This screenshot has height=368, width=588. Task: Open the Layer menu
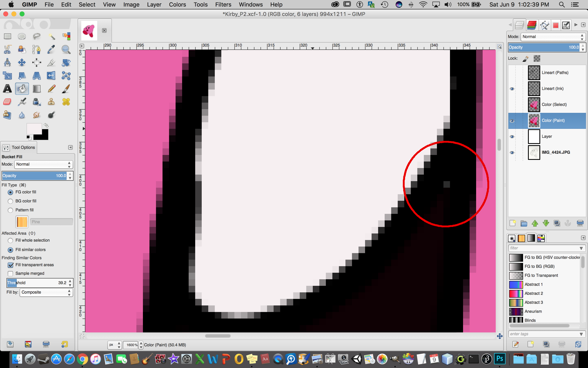coord(154,5)
